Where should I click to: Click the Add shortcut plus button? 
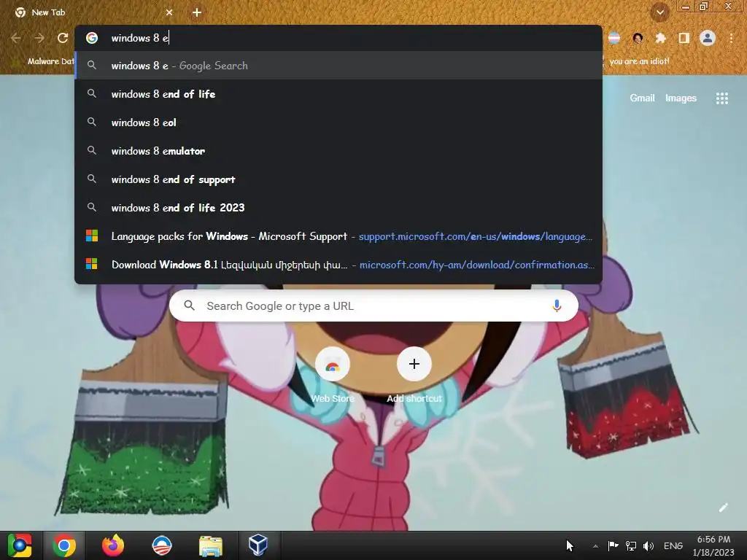(414, 365)
